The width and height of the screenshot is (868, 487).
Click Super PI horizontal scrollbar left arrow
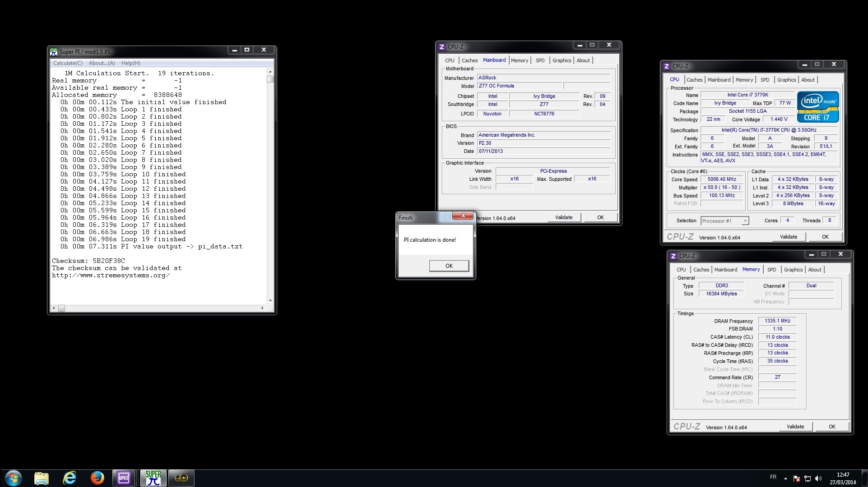point(54,308)
